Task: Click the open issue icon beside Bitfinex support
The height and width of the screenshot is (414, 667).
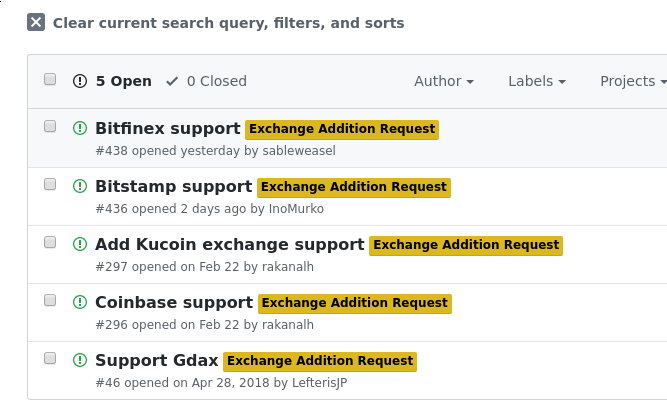Action: 80,128
